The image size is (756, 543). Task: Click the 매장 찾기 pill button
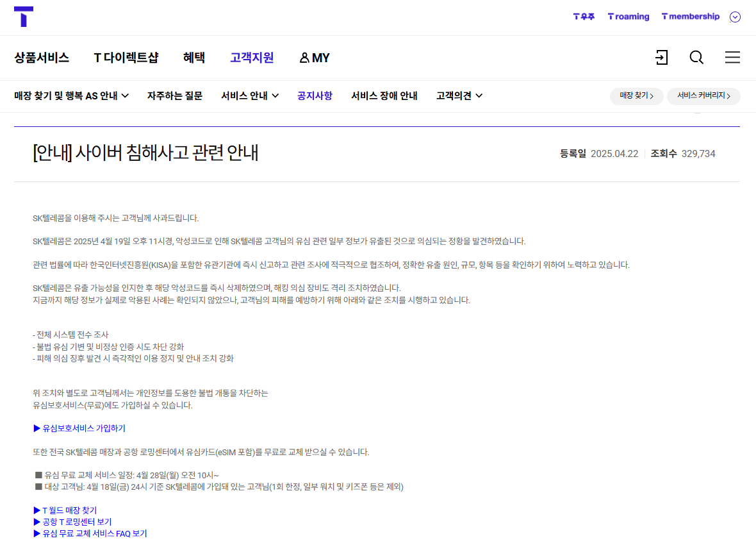636,96
